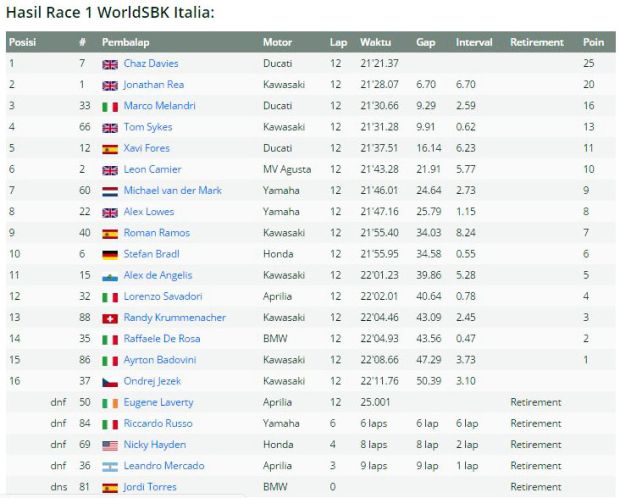Click German flag next to Stefan Bradl
This screenshot has height=498, width=620.
point(110,255)
